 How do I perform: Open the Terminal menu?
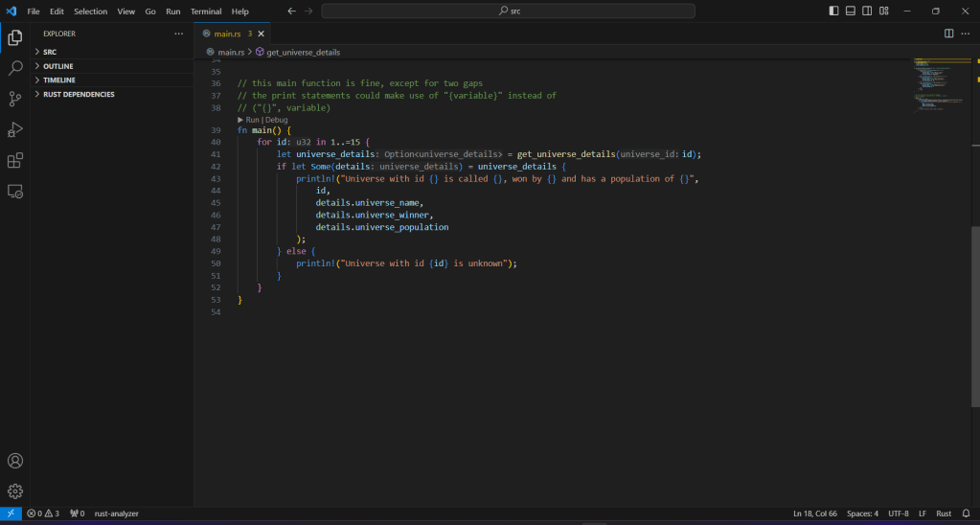(x=205, y=11)
